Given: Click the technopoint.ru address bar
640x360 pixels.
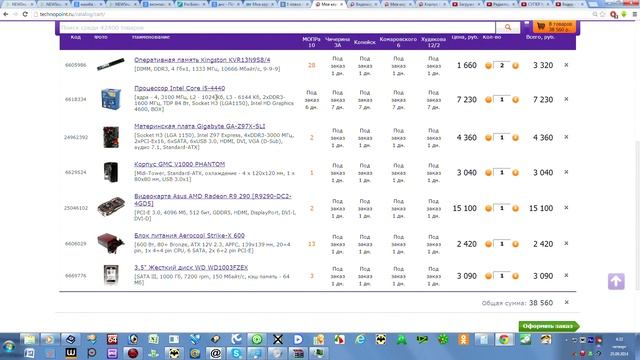Looking at the screenshot, I should pos(310,14).
